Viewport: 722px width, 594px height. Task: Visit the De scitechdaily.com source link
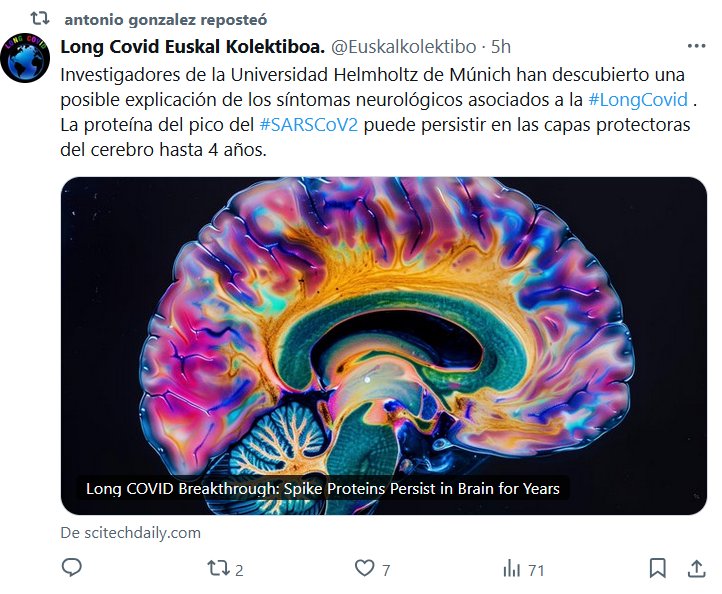(x=131, y=533)
